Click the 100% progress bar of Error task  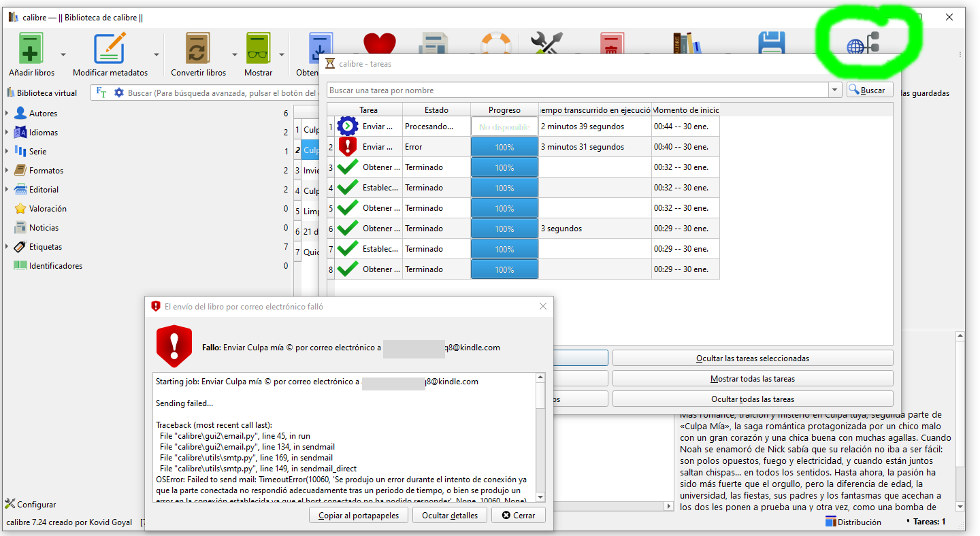[504, 147]
